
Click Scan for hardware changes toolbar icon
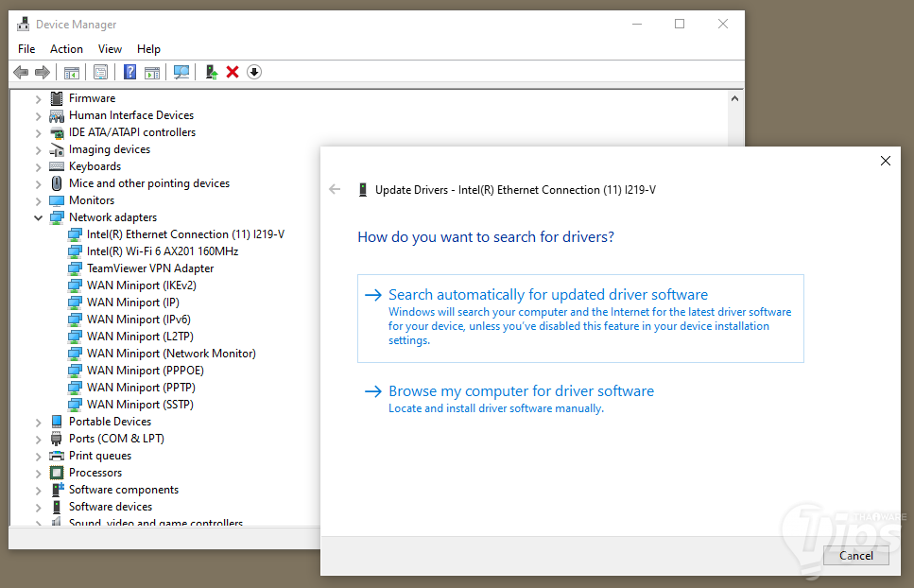pos(181,72)
